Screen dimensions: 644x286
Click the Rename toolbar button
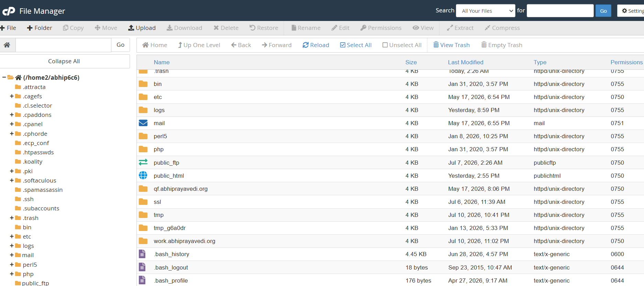pos(306,28)
